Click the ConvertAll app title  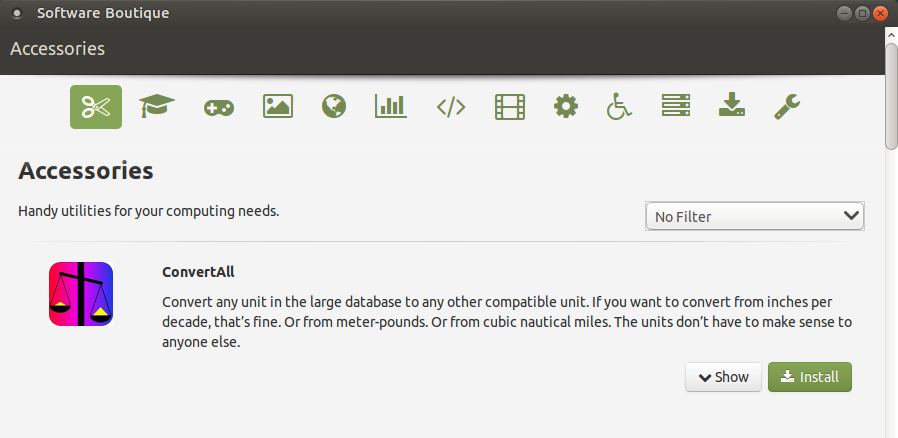[x=198, y=271]
